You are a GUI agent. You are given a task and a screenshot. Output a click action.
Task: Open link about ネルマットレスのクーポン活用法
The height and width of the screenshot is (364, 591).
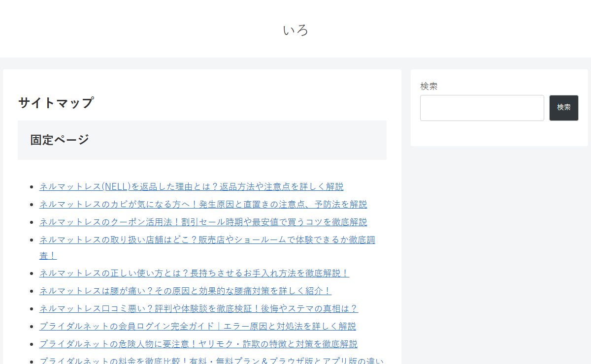click(x=203, y=222)
